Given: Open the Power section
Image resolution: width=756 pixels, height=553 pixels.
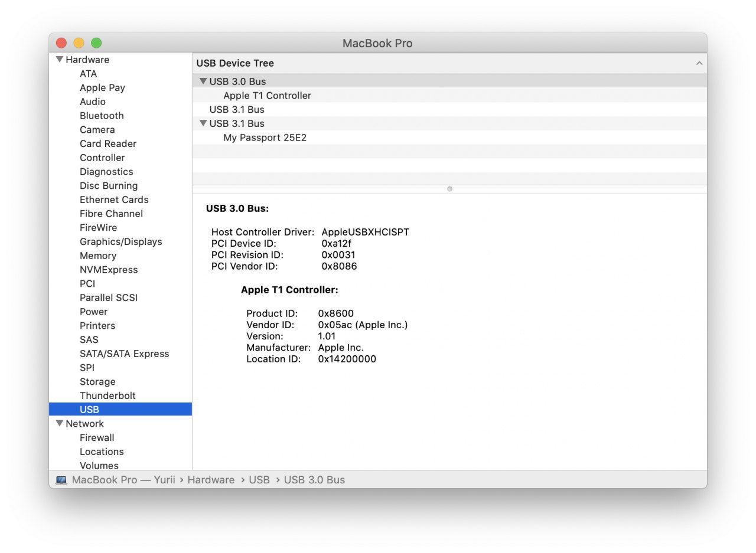Looking at the screenshot, I should 94,312.
